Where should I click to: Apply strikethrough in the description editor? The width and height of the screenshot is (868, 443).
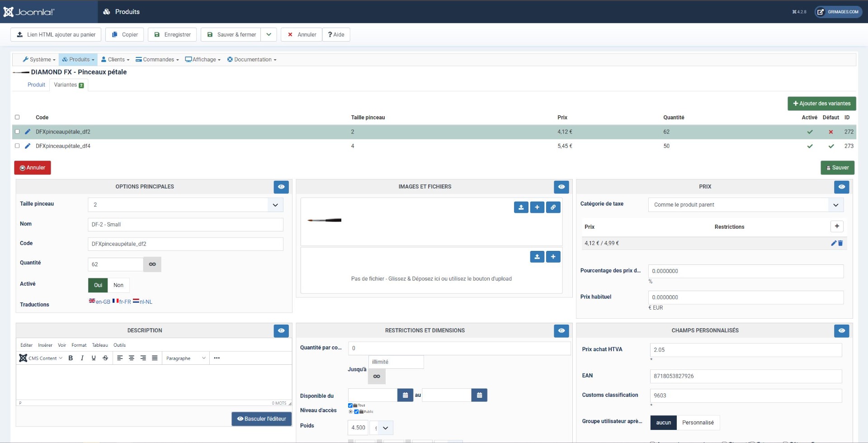105,358
